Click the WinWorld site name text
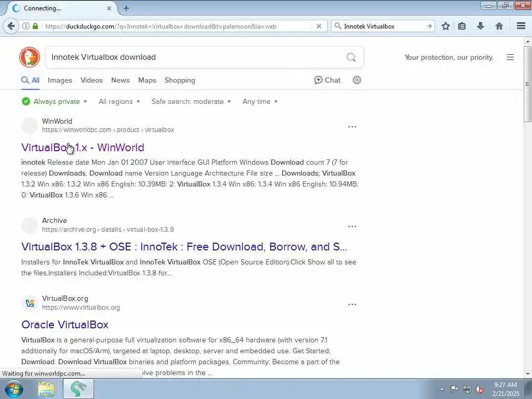The height and width of the screenshot is (399, 532). pyautogui.click(x=57, y=121)
